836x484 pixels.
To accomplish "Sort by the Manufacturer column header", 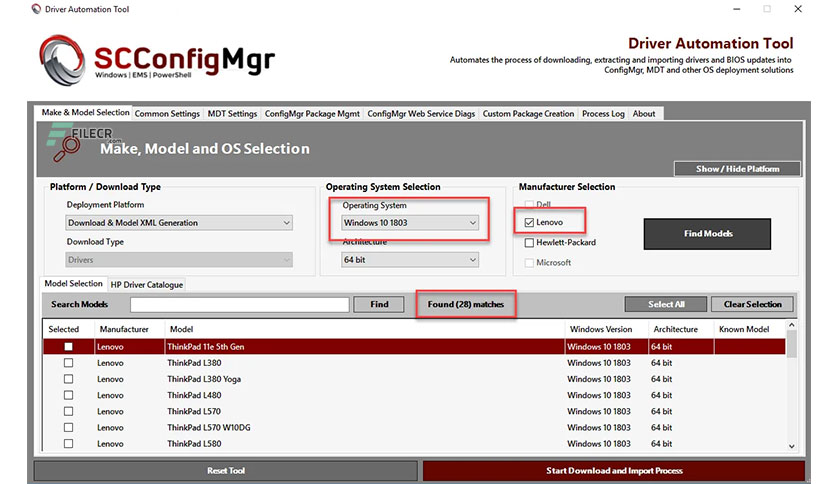I will (129, 329).
